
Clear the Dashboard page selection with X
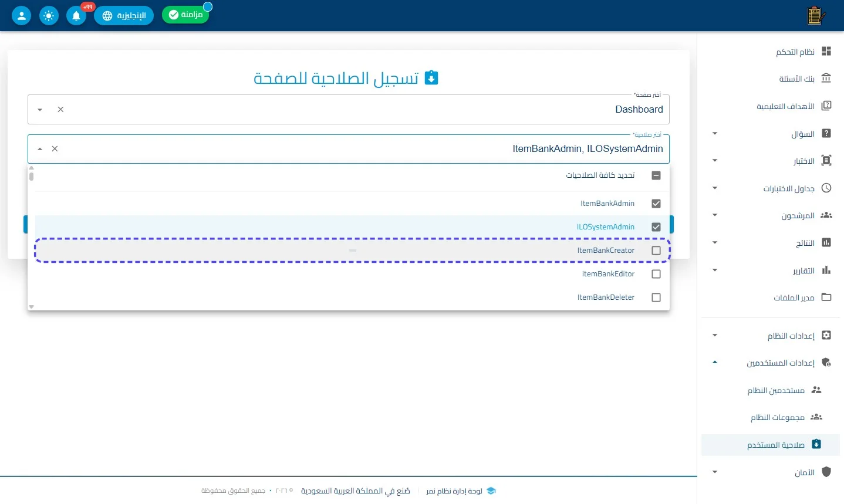pyautogui.click(x=60, y=110)
